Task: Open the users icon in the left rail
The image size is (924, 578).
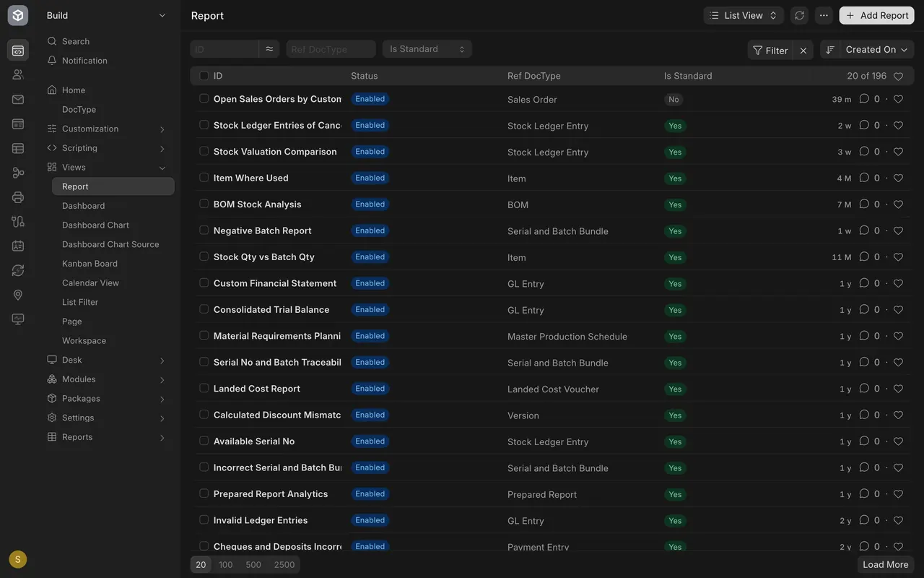Action: click(x=18, y=74)
